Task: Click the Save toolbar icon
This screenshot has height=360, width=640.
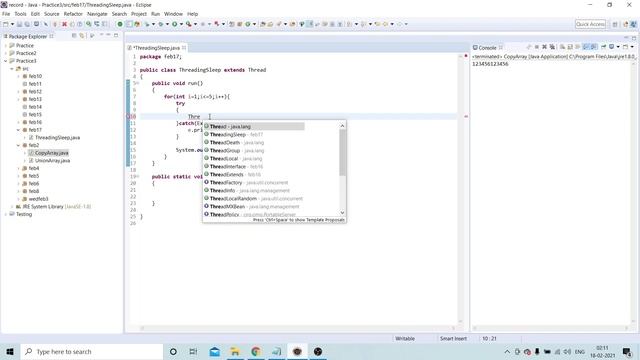Action: (x=19, y=24)
